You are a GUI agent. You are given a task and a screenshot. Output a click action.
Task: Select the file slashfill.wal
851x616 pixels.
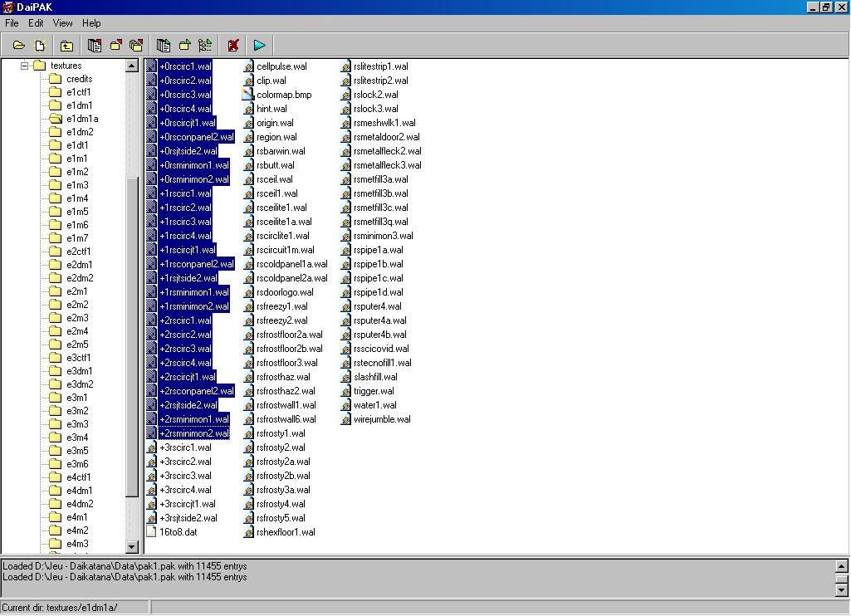[375, 377]
